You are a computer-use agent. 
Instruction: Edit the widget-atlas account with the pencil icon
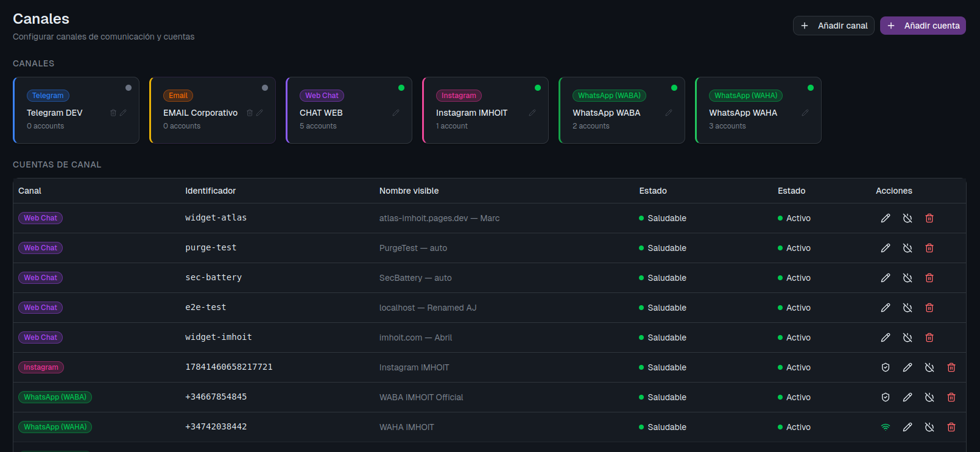pyautogui.click(x=886, y=218)
